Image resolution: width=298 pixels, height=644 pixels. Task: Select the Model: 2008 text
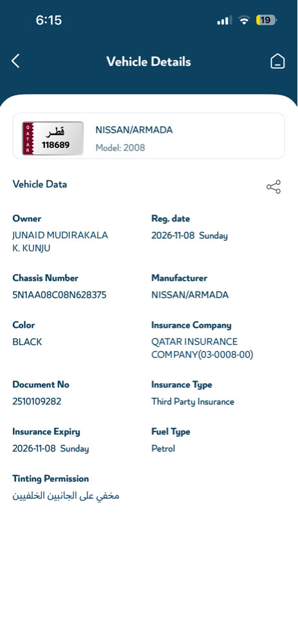tap(120, 147)
